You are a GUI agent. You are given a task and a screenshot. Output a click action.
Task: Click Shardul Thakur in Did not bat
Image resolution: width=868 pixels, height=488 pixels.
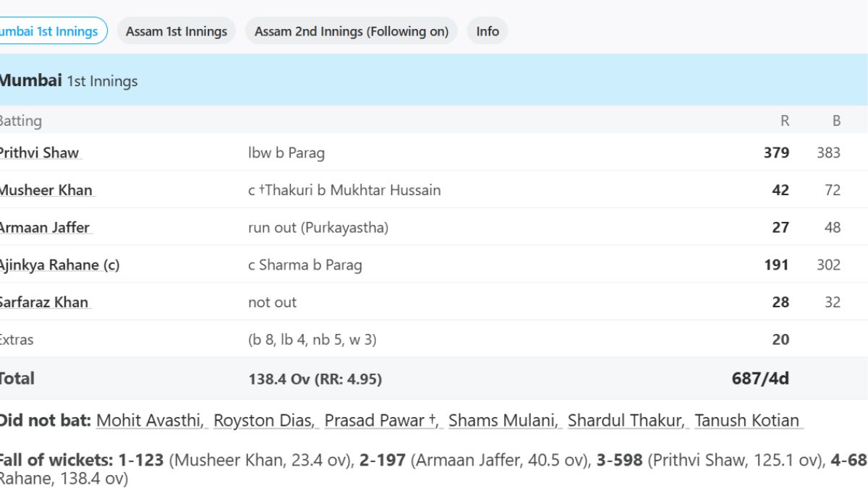626,420
